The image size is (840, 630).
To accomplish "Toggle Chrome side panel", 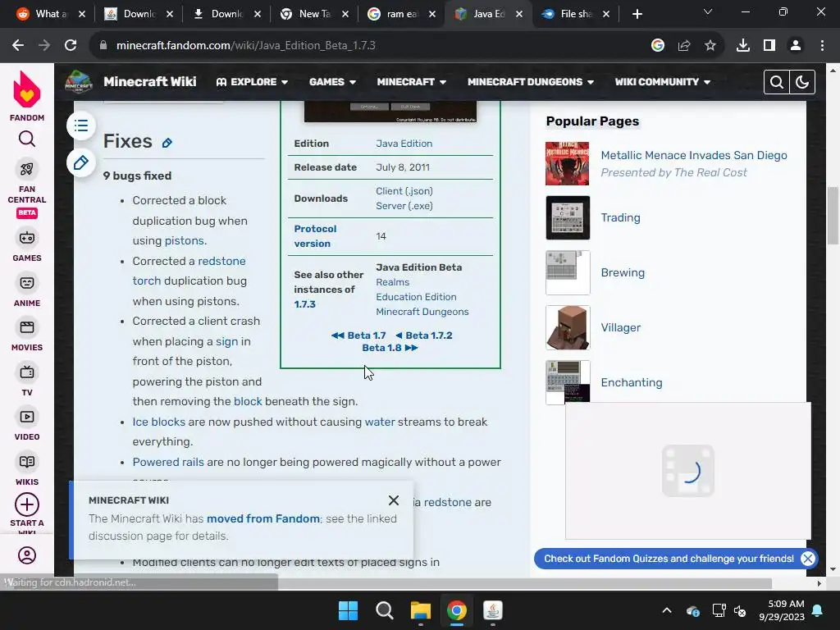I will point(769,46).
